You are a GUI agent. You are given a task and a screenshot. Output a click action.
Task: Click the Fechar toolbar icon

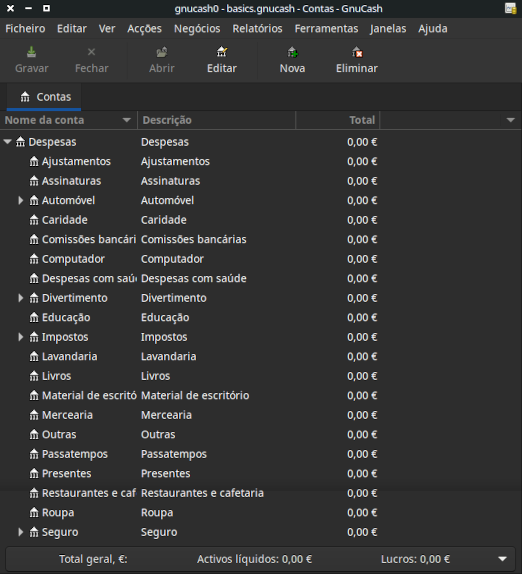[x=92, y=52]
